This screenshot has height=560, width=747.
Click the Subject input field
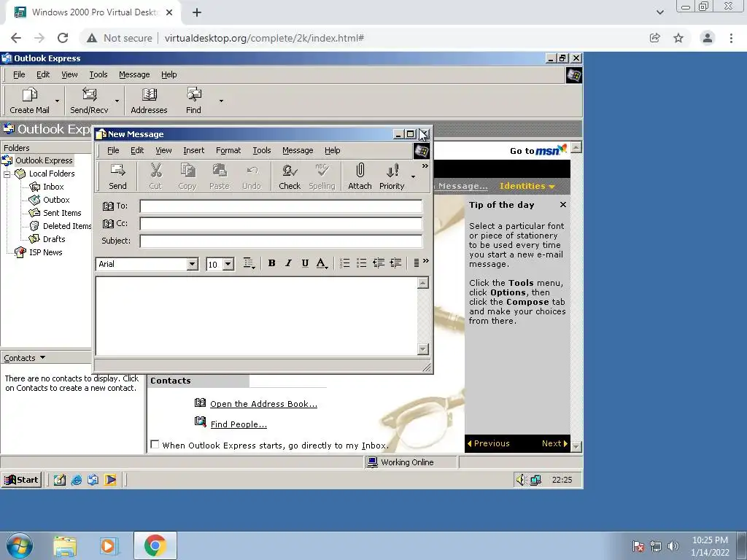click(281, 241)
